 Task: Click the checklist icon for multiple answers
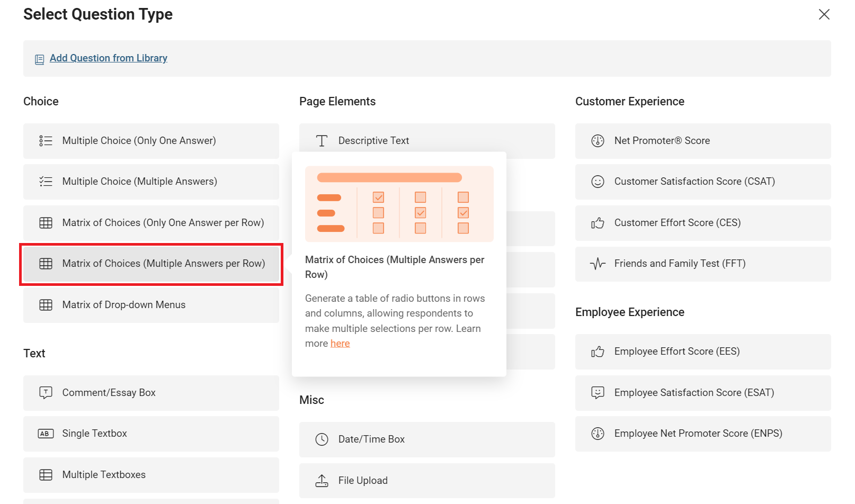[x=46, y=182]
